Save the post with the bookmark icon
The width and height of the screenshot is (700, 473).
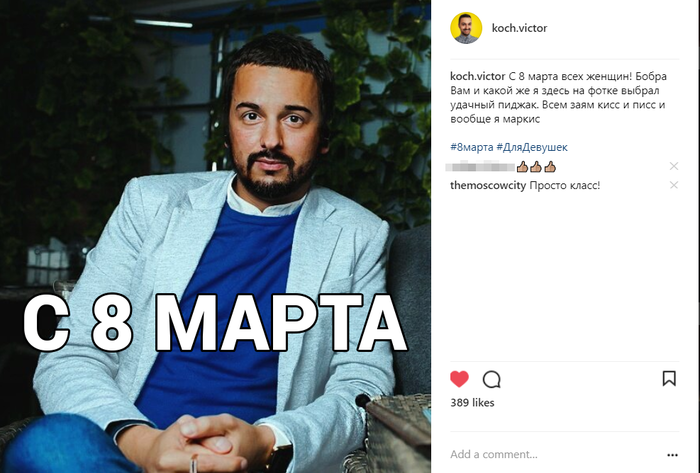[669, 378]
